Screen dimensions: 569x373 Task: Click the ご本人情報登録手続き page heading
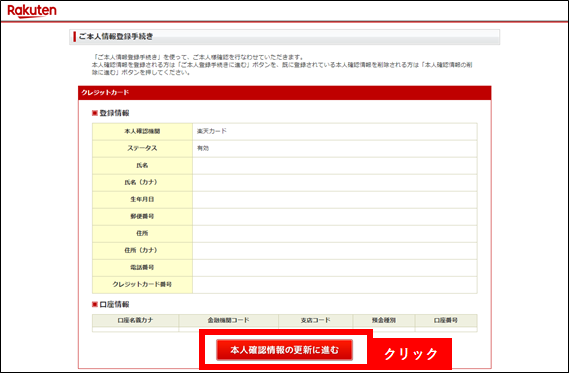(x=116, y=37)
